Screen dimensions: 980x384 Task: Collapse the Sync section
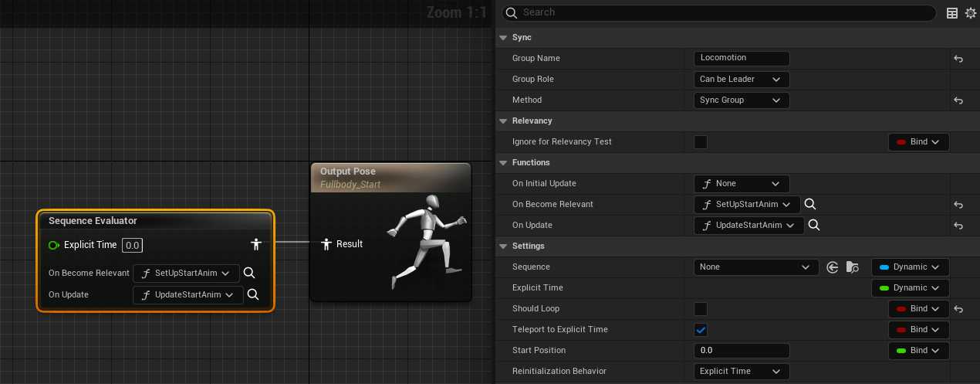coord(504,38)
